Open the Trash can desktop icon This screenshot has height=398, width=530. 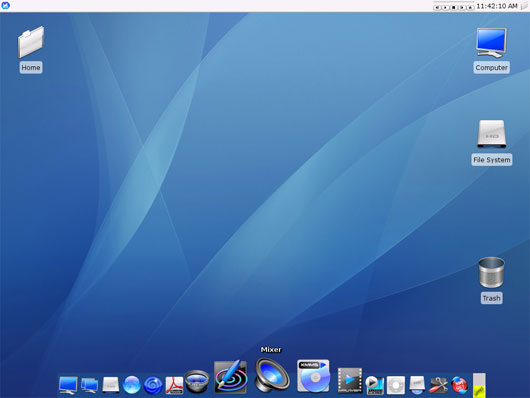click(x=491, y=273)
